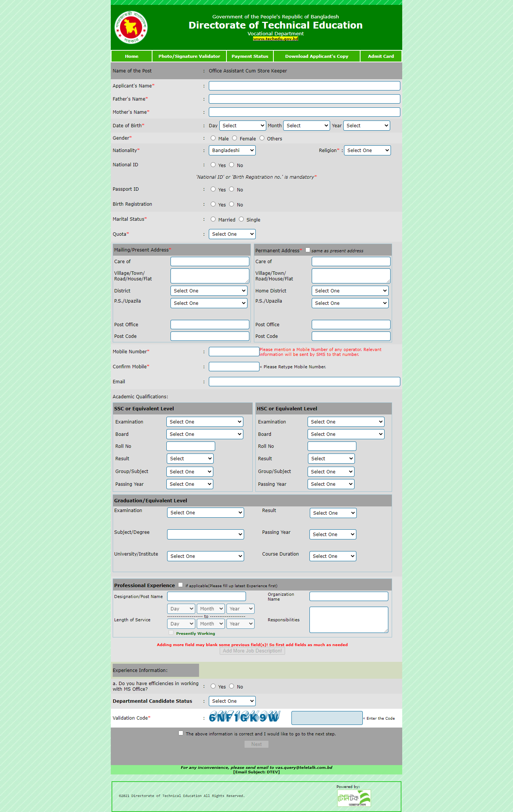The image size is (513, 812).
Task: Open the Date of Birth Month dropdown
Action: click(x=306, y=126)
